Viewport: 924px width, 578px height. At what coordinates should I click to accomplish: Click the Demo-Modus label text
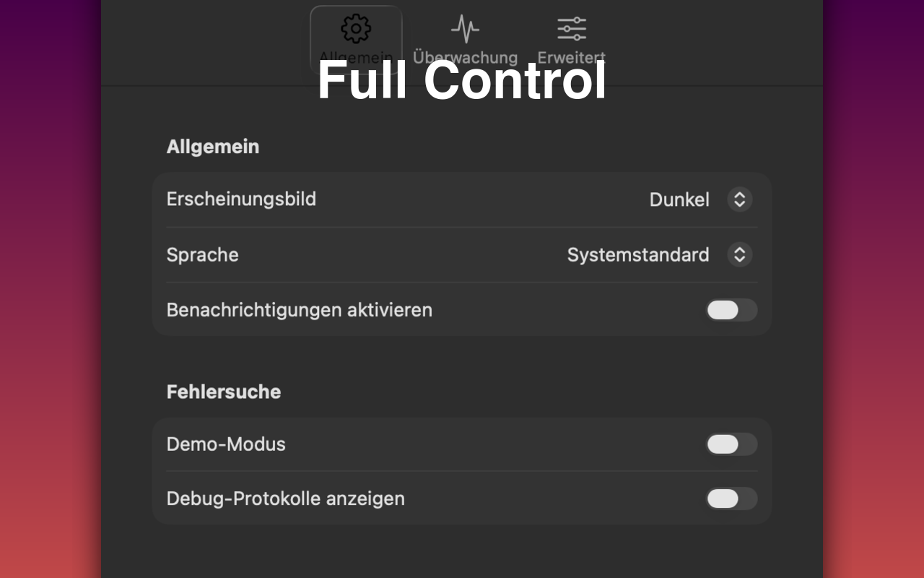(226, 444)
